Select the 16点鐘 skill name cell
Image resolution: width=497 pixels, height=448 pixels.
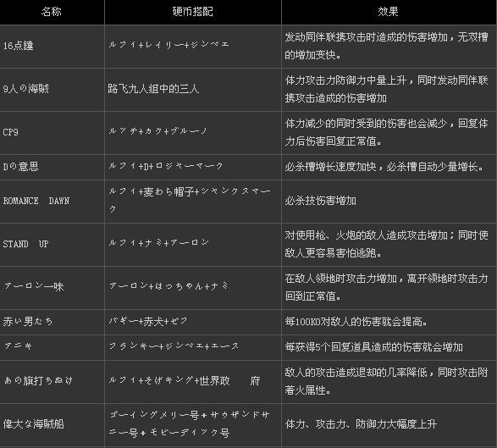[52, 47]
